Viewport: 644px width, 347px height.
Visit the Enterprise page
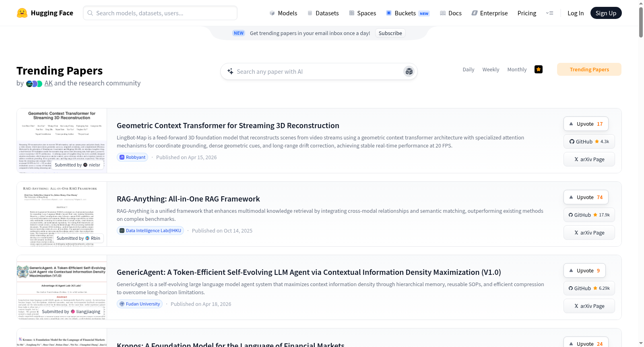coord(489,13)
